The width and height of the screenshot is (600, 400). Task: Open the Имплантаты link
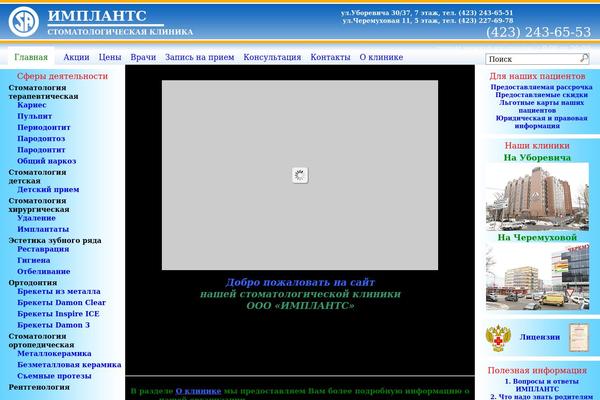coord(43,229)
